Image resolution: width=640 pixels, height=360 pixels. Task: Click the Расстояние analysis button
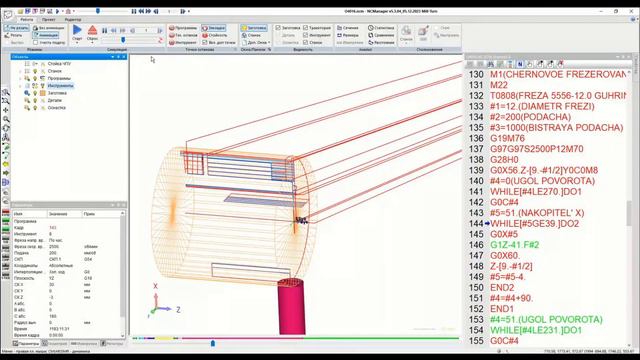click(x=381, y=42)
